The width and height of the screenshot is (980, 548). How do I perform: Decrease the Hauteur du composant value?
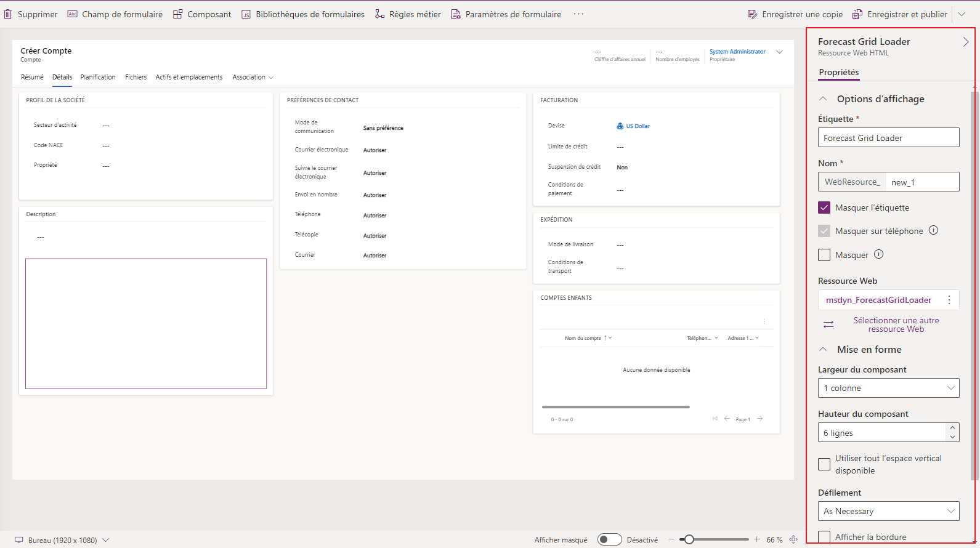952,437
